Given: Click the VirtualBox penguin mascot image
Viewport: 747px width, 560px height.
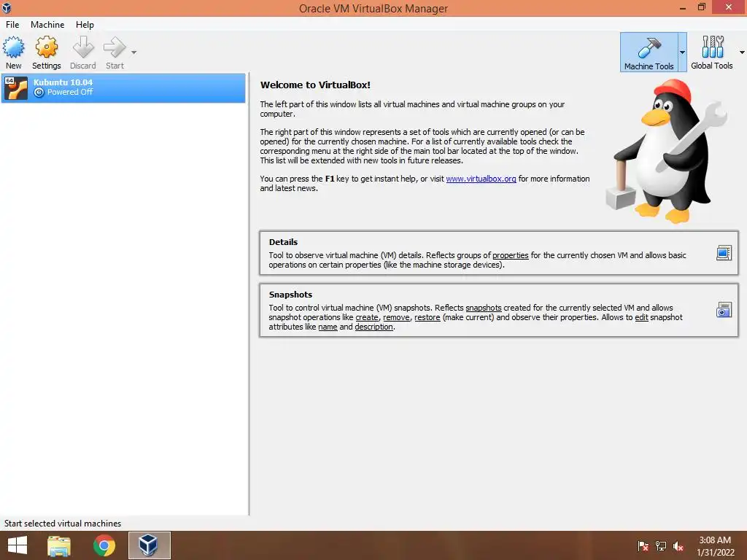Looking at the screenshot, I should [667, 152].
